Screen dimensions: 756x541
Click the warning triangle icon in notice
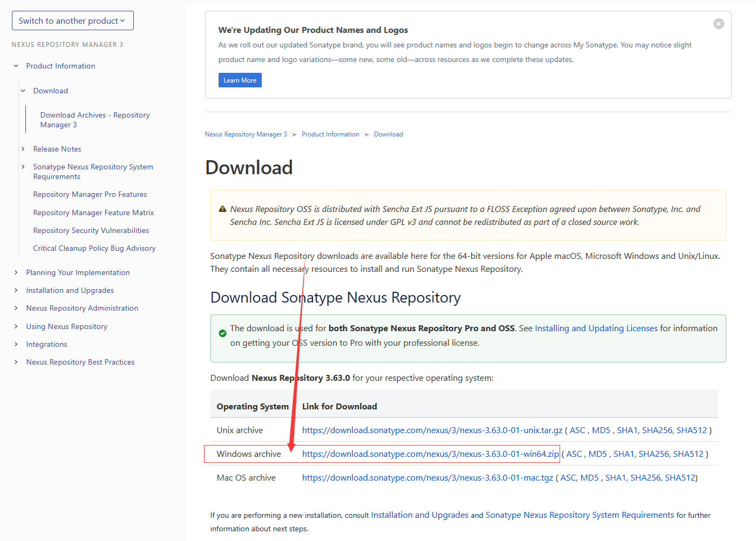[x=222, y=209]
